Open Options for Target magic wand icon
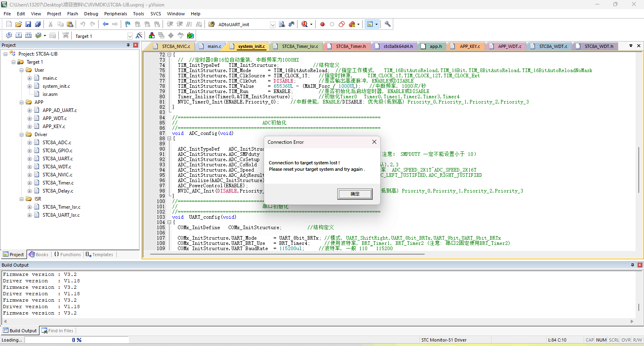 (139, 35)
